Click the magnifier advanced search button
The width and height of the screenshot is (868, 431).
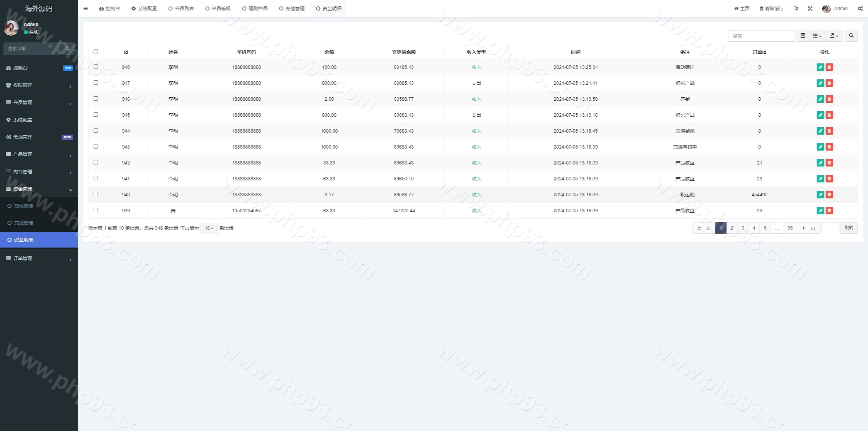coord(851,36)
